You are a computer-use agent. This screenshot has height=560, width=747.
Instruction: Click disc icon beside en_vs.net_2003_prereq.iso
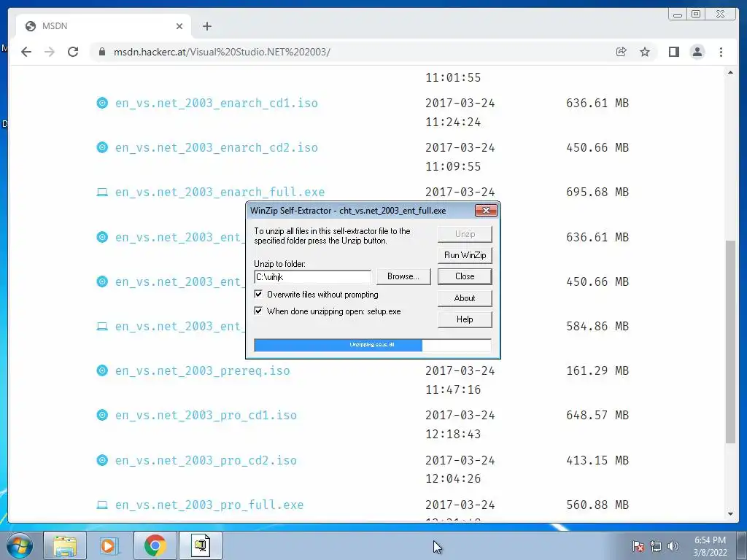tap(102, 370)
